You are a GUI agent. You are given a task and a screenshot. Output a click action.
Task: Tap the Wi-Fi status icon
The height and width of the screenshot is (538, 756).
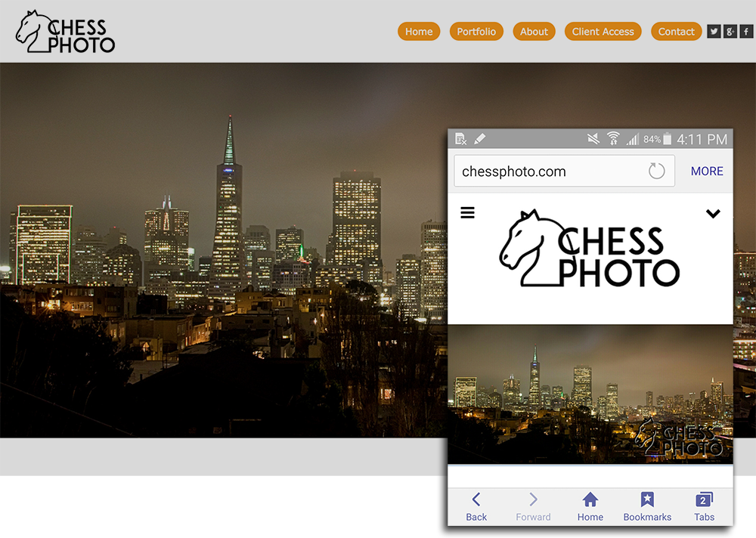pos(613,139)
